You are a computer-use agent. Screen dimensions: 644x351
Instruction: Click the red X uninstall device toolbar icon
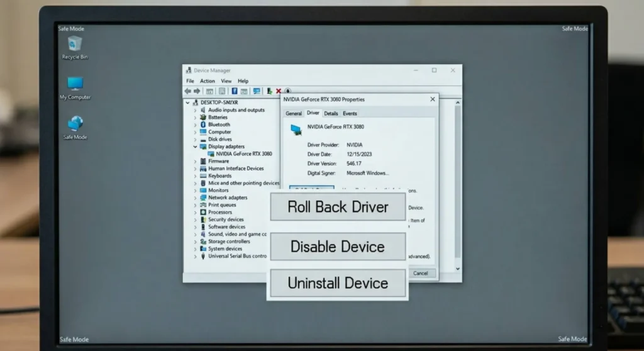[x=279, y=91]
